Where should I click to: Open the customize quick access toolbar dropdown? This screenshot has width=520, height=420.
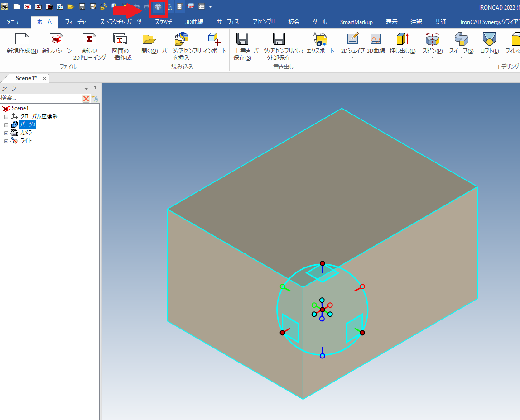tap(211, 7)
